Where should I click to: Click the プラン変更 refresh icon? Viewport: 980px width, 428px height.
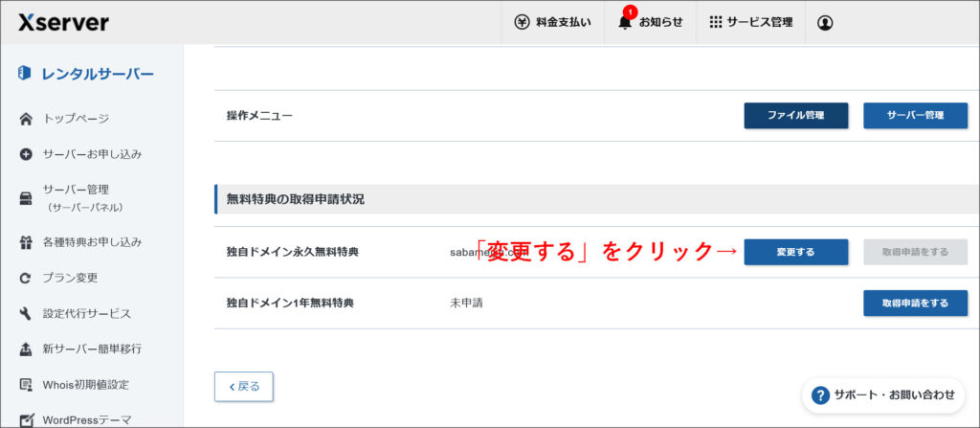26,278
